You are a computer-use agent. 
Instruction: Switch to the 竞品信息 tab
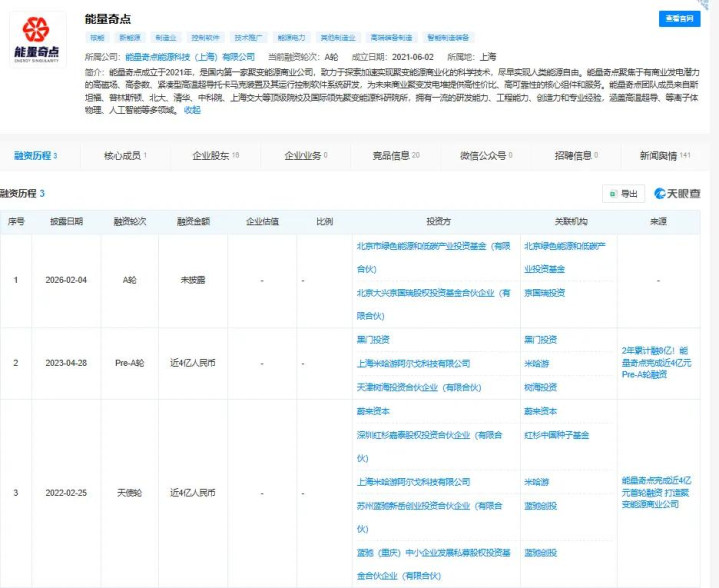coord(396,156)
